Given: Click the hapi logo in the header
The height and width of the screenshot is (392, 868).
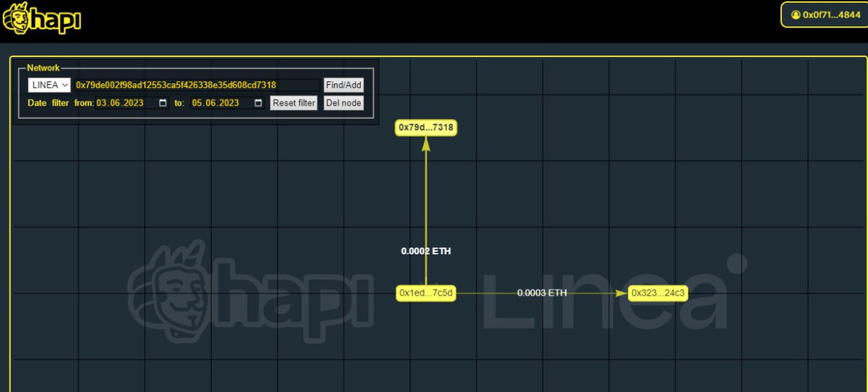Looking at the screenshot, I should click(42, 18).
